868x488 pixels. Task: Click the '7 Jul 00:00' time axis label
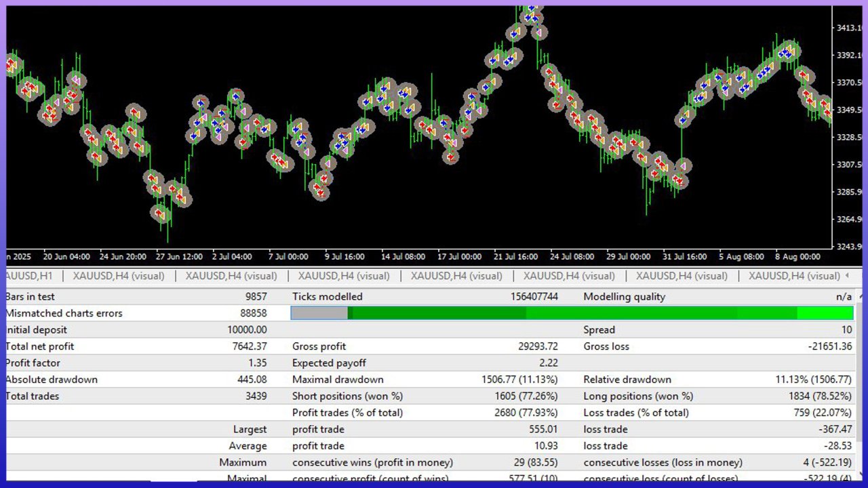pyautogui.click(x=288, y=257)
